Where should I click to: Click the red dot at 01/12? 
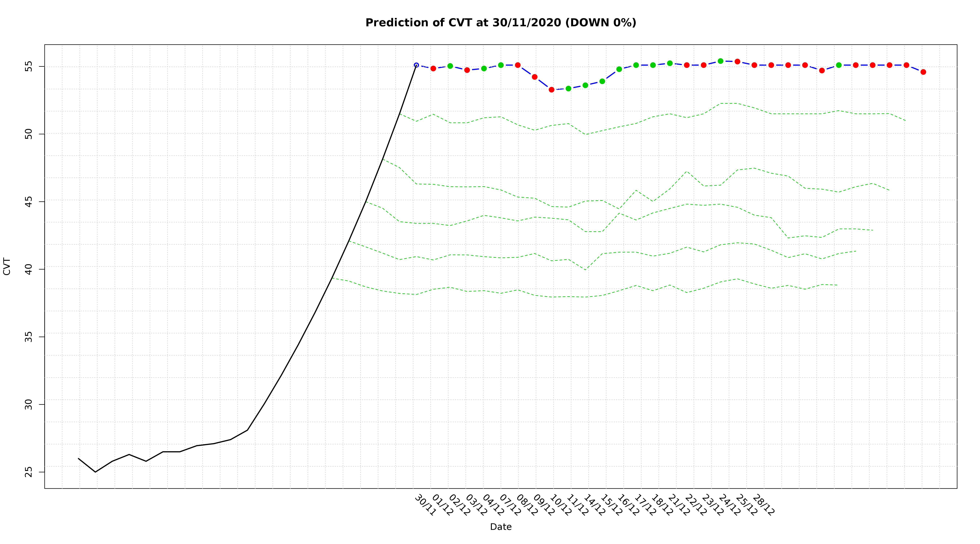(433, 68)
